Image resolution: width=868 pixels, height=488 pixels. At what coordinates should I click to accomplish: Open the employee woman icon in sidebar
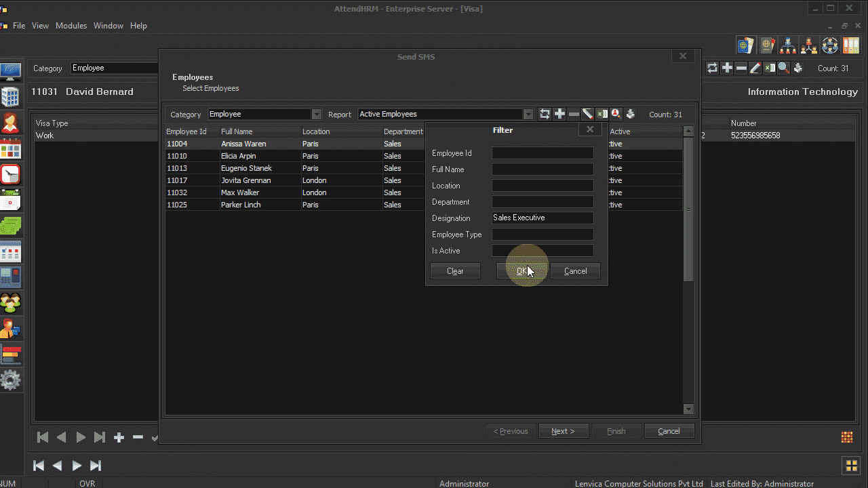click(10, 123)
